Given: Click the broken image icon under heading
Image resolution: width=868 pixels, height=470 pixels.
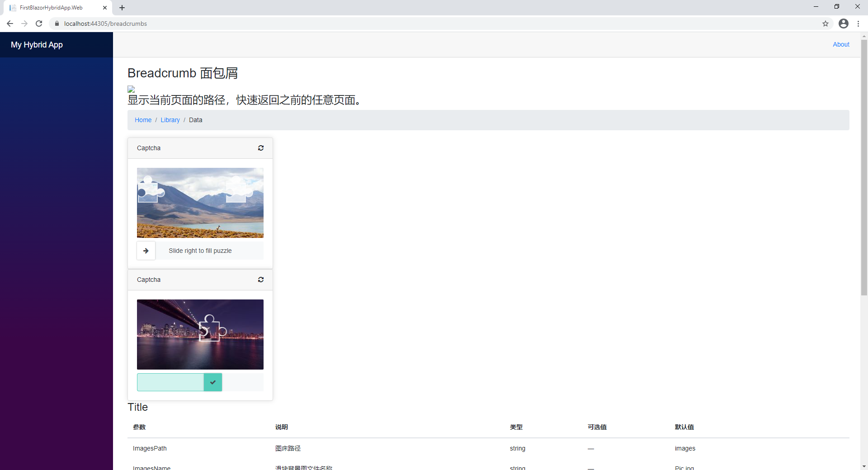Looking at the screenshot, I should coord(131,89).
